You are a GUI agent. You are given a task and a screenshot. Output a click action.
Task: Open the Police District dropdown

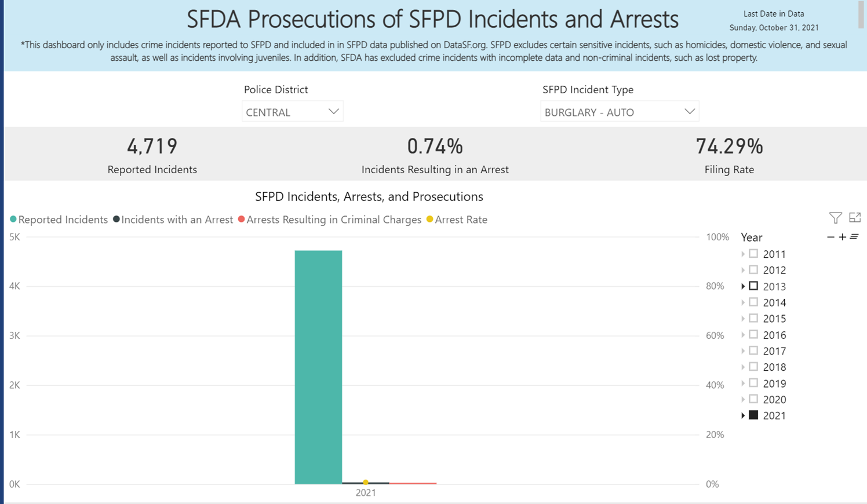point(293,112)
